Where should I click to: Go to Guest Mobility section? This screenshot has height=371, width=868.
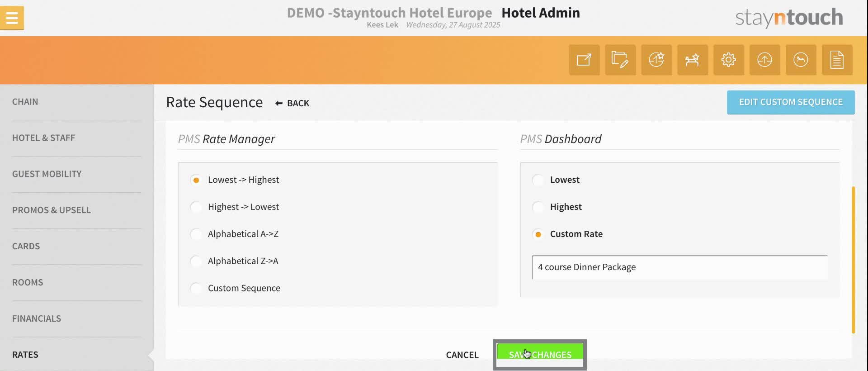point(47,174)
